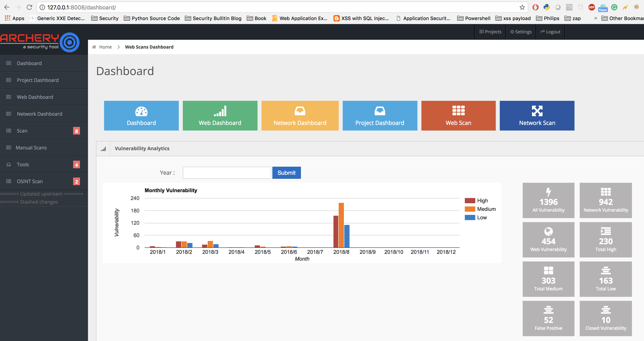This screenshot has width=644, height=341.
Task: Open the red Web Scan tile
Action: (x=459, y=116)
